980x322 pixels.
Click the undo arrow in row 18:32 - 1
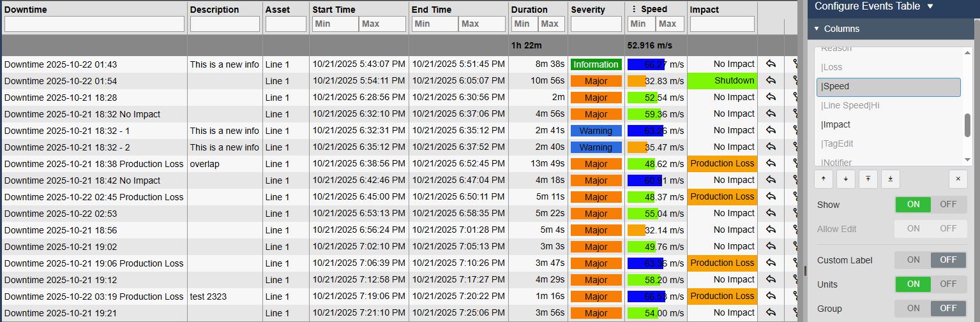pyautogui.click(x=771, y=130)
